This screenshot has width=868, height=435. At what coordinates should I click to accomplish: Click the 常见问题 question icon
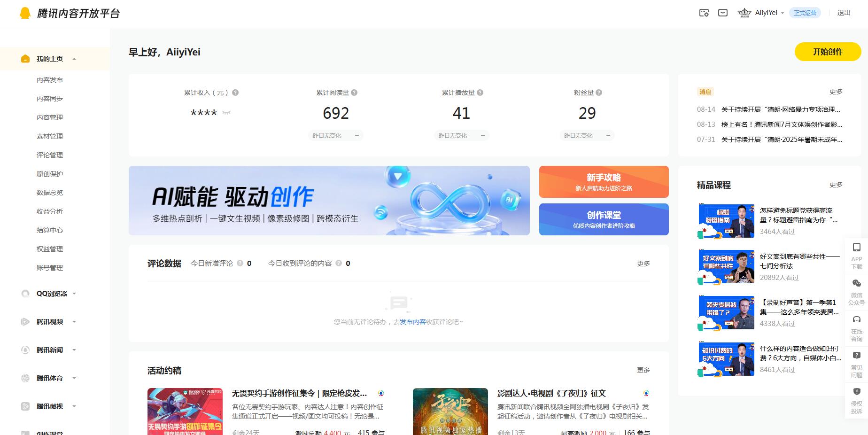[x=857, y=356]
